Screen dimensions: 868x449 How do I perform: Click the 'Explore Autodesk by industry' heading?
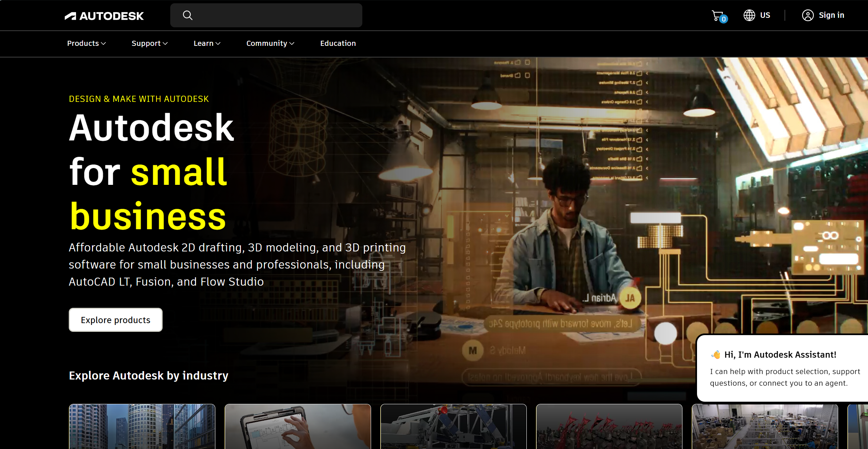[x=149, y=376]
